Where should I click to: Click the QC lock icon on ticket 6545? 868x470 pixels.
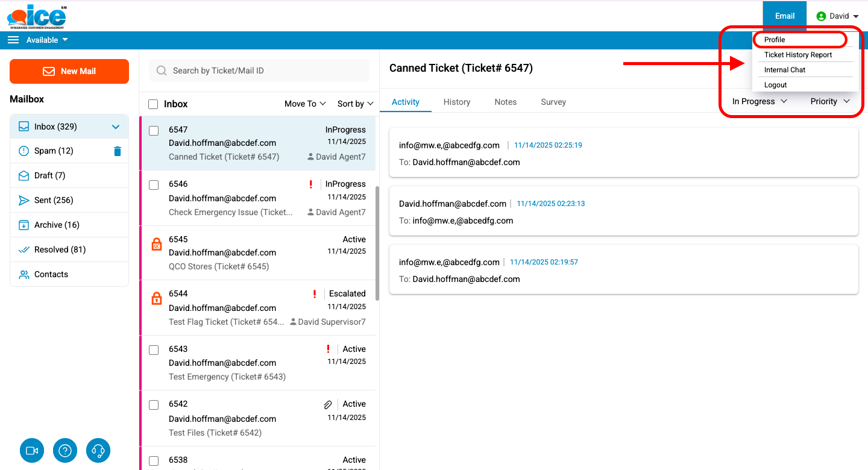(156, 244)
